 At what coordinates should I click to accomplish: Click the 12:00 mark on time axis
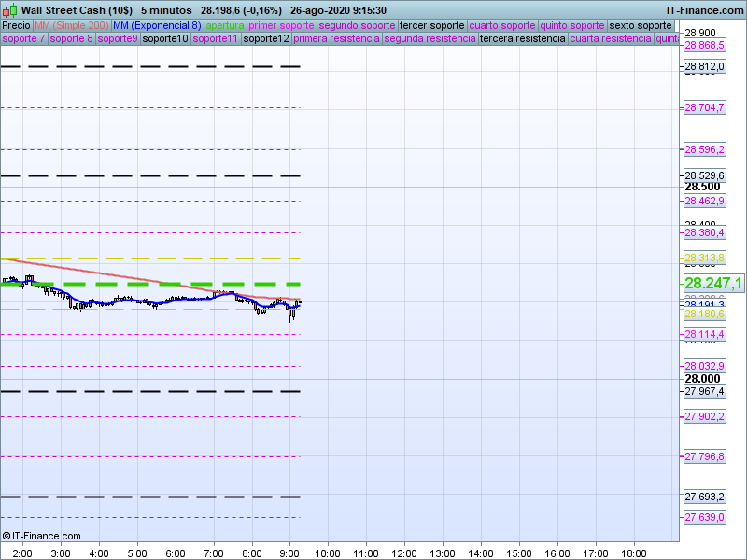point(403,553)
